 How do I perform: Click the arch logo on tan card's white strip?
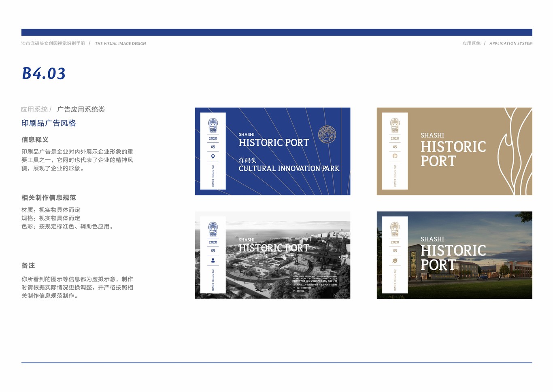[395, 126]
